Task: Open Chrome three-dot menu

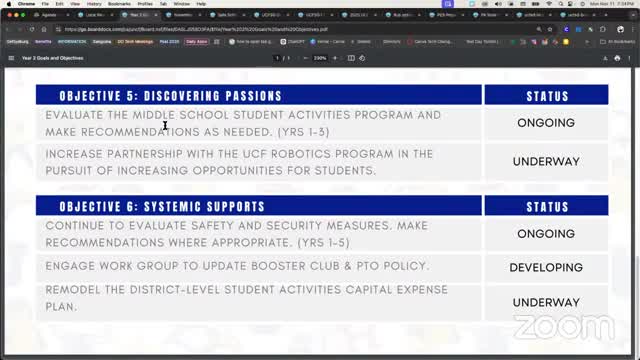Action: (x=633, y=29)
